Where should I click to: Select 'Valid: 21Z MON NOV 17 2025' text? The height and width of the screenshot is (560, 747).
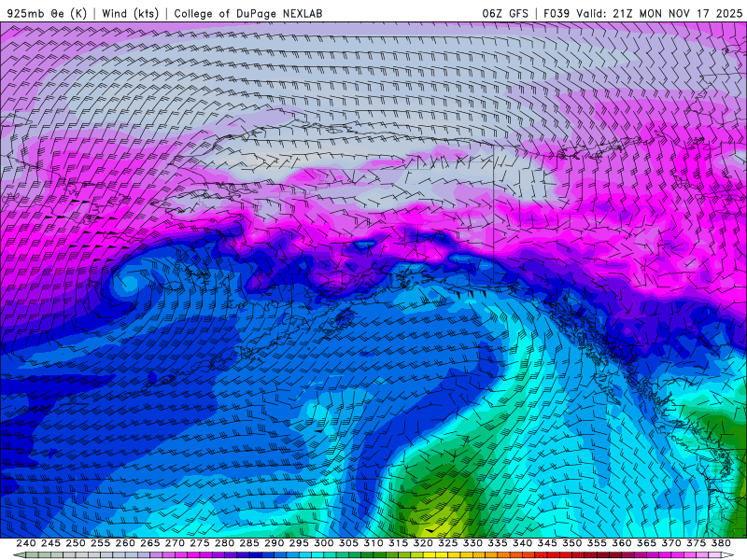(x=659, y=13)
